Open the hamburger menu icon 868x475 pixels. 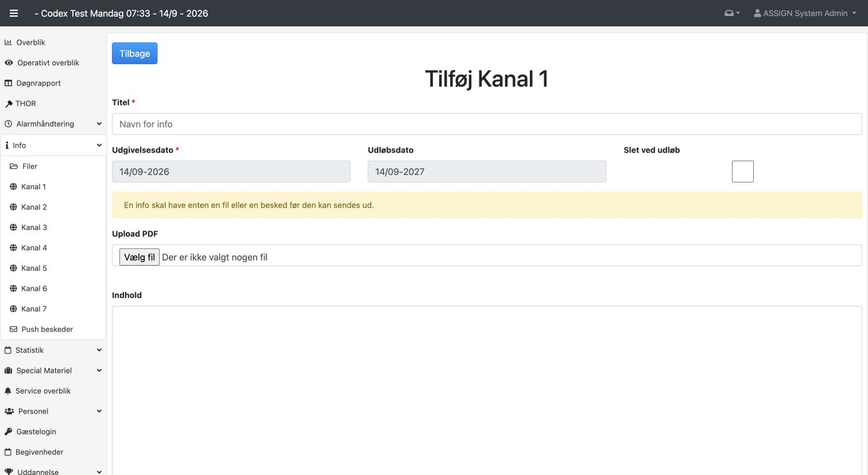pyautogui.click(x=14, y=13)
